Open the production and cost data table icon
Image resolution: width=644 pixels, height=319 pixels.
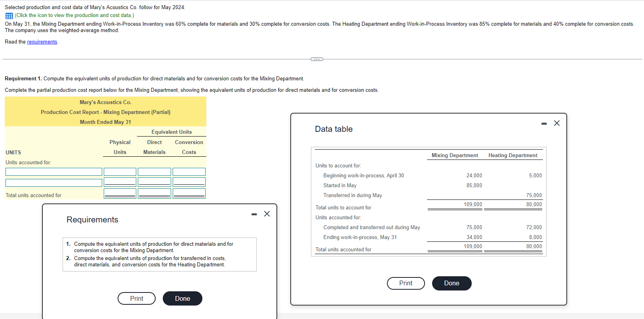coord(9,15)
